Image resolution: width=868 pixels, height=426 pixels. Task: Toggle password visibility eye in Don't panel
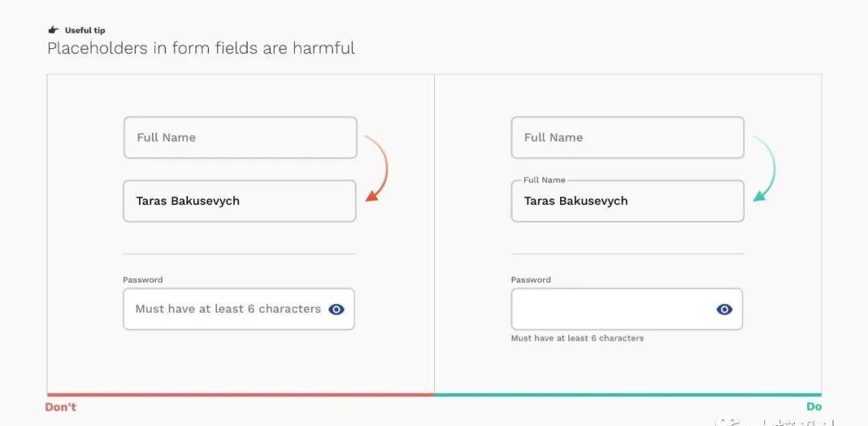point(336,309)
